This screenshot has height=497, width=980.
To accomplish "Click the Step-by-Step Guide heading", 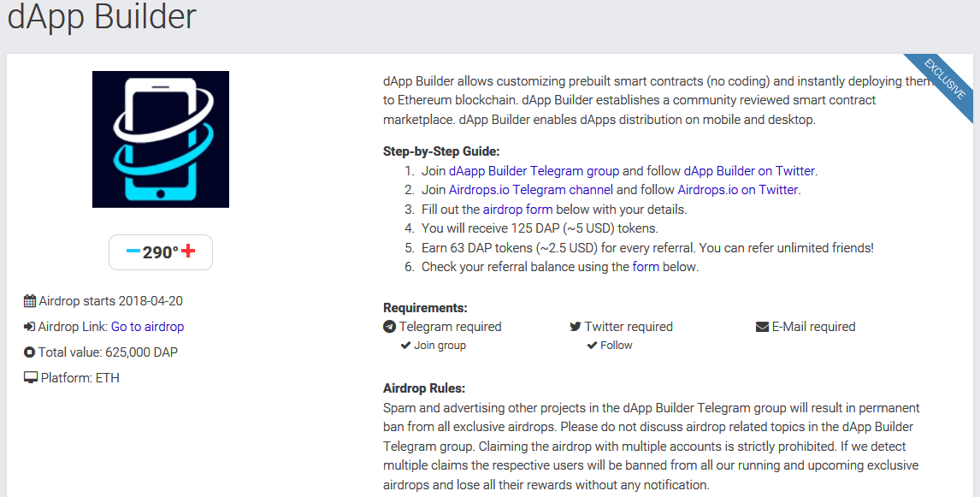I will coord(441,151).
